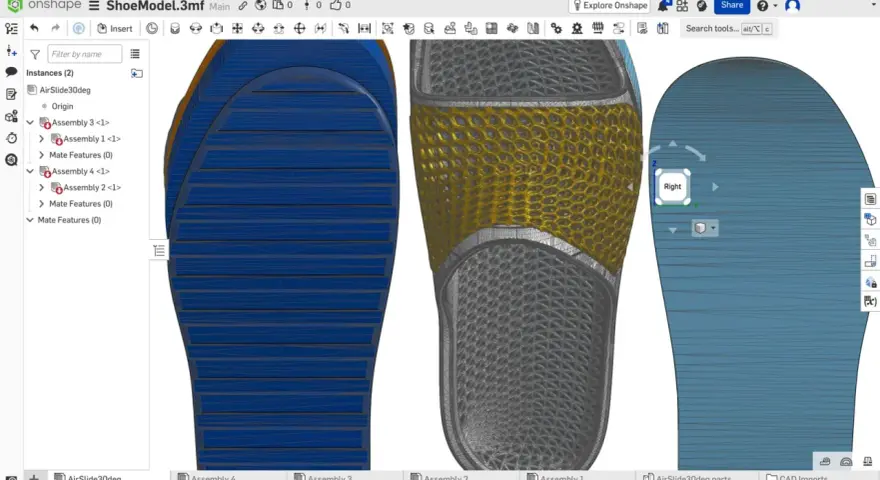Open the help question mark menu
The height and width of the screenshot is (480, 880).
(x=766, y=6)
